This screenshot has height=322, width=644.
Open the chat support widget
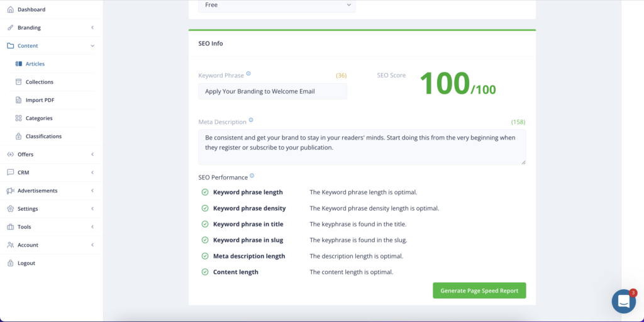pyautogui.click(x=623, y=301)
